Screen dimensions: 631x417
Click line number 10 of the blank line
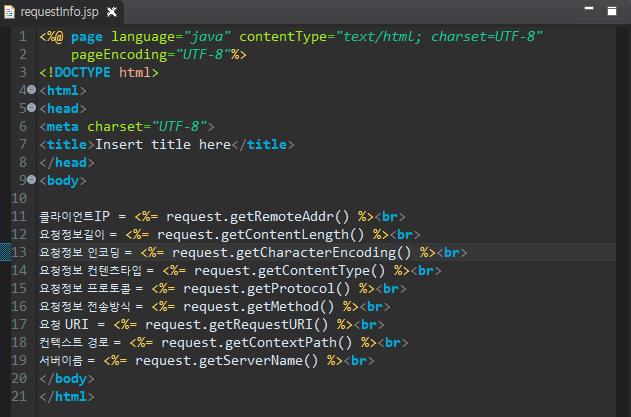(19, 198)
